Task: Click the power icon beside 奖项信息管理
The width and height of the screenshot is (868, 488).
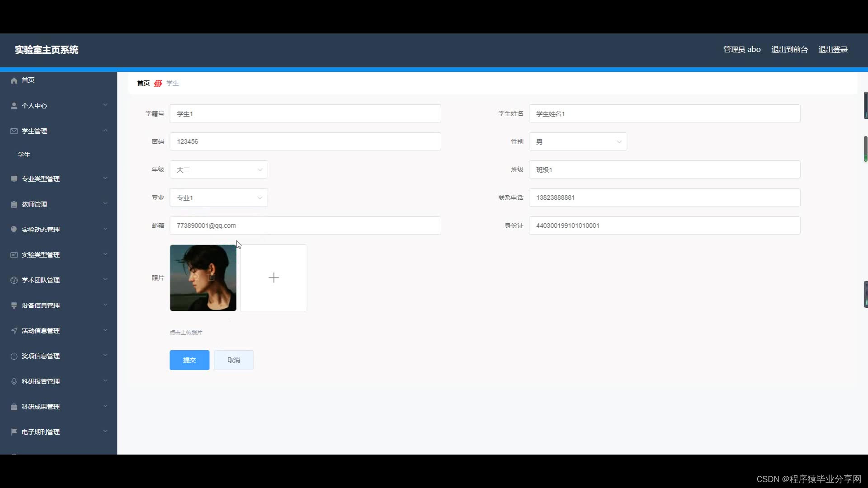Action: 14,356
